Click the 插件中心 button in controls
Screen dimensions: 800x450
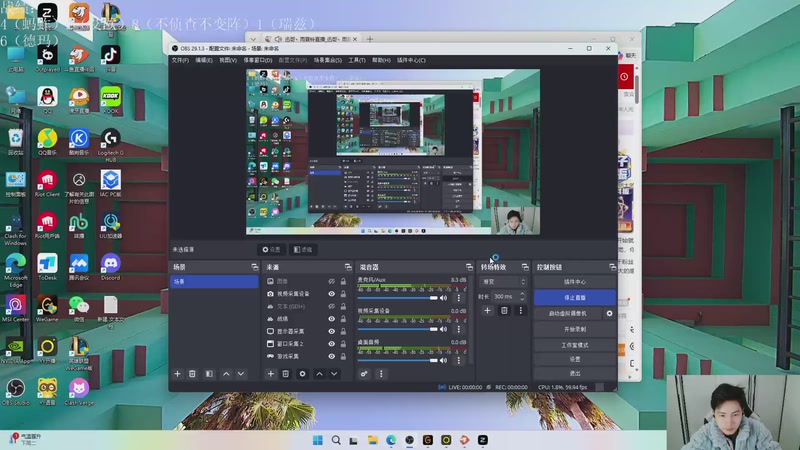575,282
